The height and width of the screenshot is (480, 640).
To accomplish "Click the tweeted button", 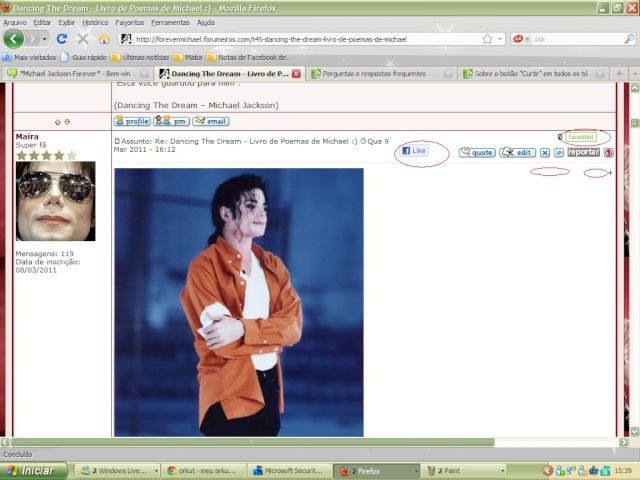I will click(x=581, y=137).
